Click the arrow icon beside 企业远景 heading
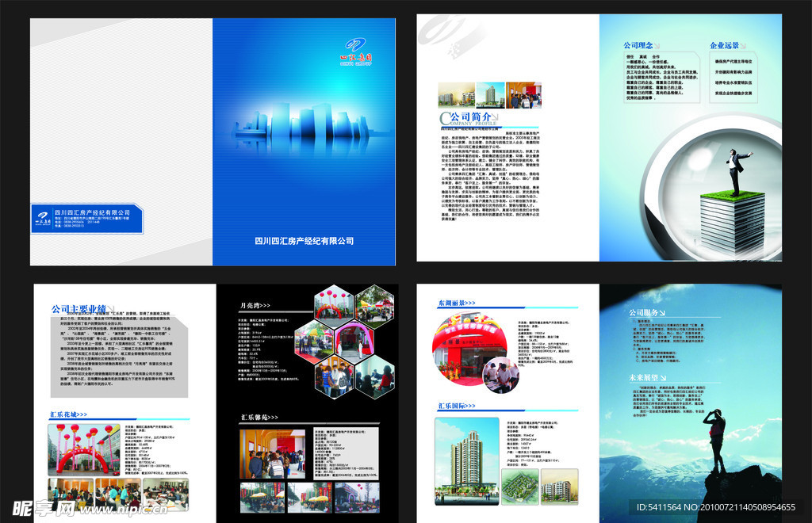Screen dimensions: 812x523 [742, 45]
